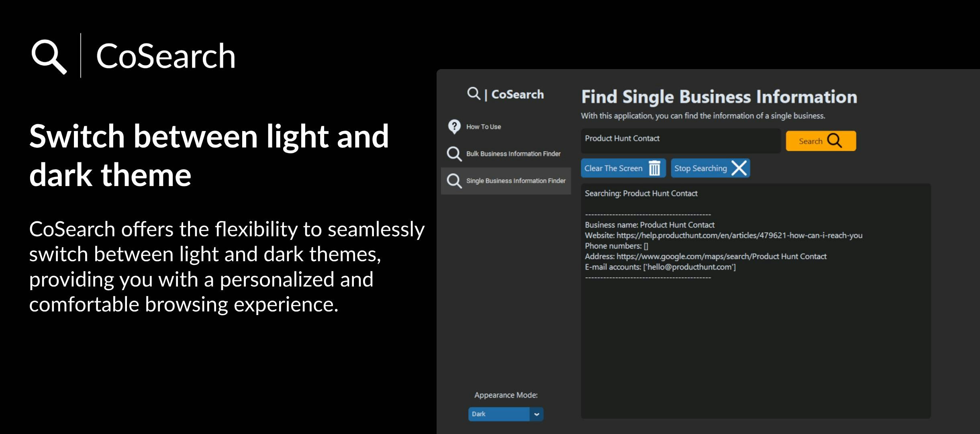Click the Clear The Screen button
This screenshot has width=980, height=434.
point(623,168)
